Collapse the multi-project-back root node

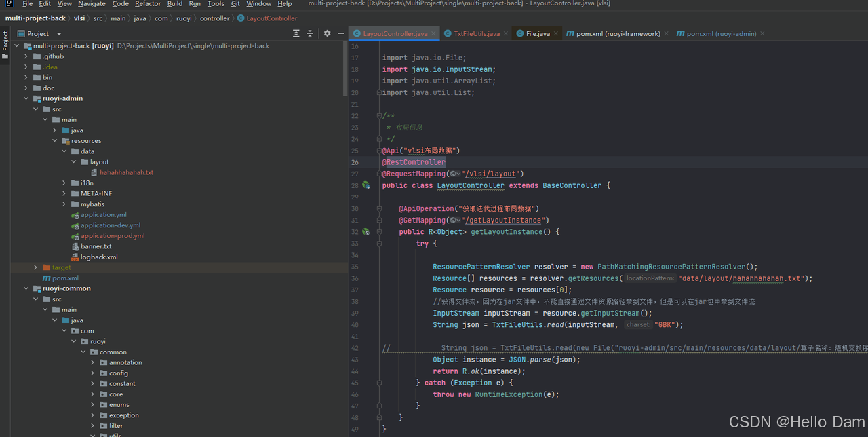tap(16, 45)
